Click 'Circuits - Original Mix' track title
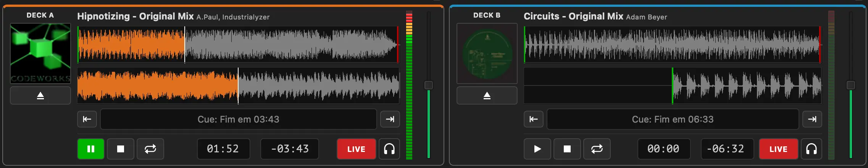 pyautogui.click(x=573, y=16)
